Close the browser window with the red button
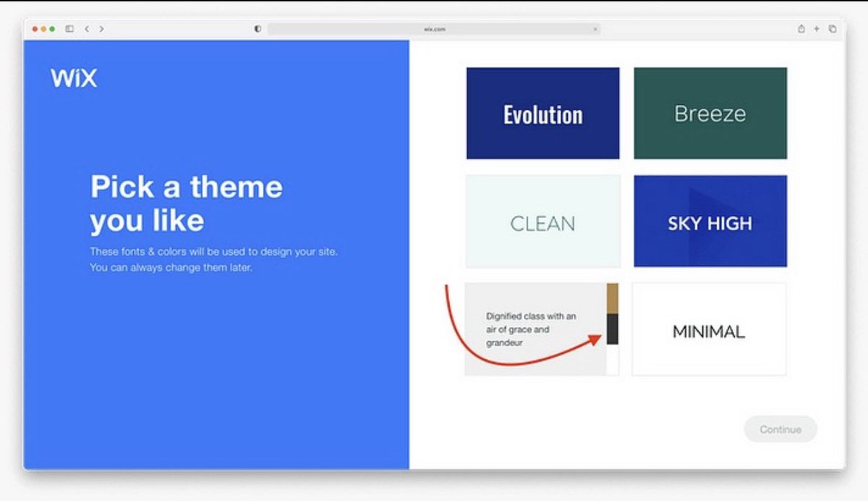The height and width of the screenshot is (501, 868). click(x=35, y=29)
